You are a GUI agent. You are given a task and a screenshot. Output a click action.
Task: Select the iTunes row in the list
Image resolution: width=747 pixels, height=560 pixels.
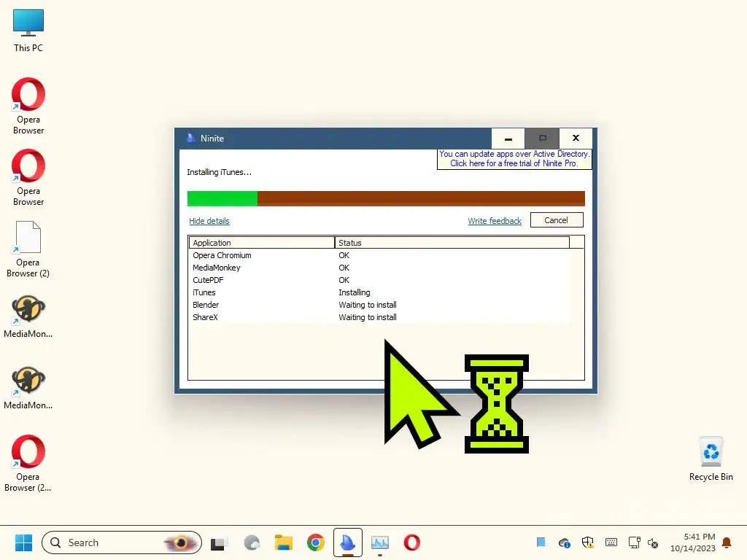tap(379, 292)
